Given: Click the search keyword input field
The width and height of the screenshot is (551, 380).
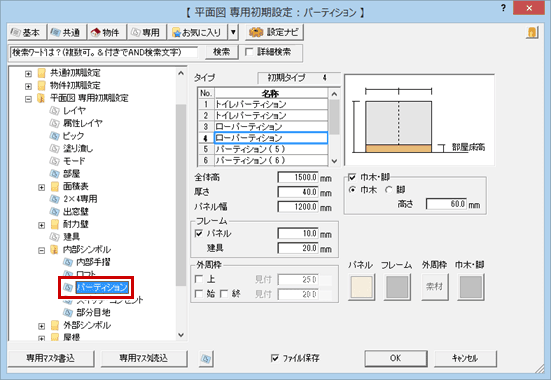Looking at the screenshot, I should point(104,52).
